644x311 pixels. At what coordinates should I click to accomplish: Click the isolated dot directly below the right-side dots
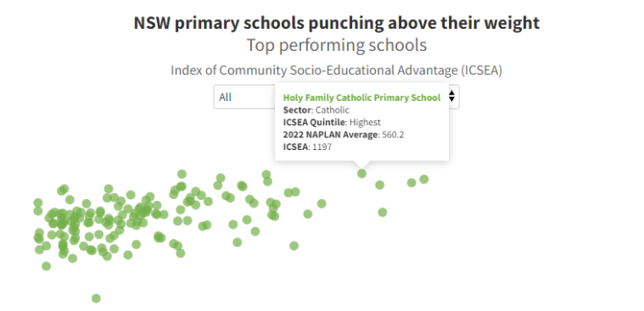(383, 212)
